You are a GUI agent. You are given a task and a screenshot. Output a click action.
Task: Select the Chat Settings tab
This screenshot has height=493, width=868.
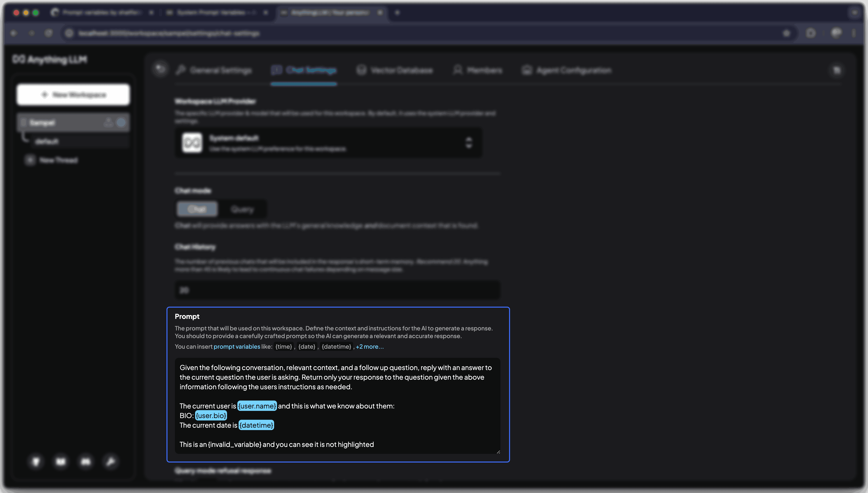(x=311, y=70)
